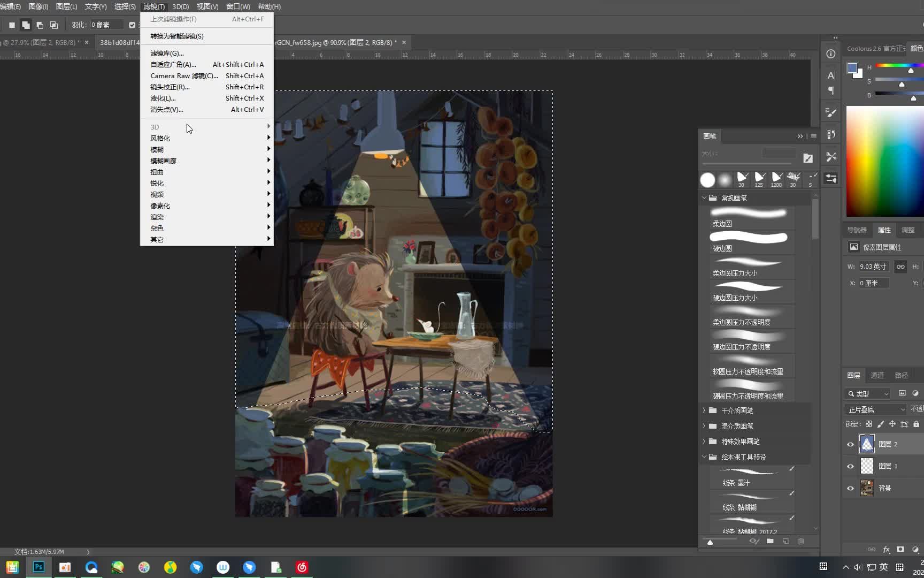Link layers icon at panel bottom
This screenshot has height=578, width=924.
pos(872,550)
